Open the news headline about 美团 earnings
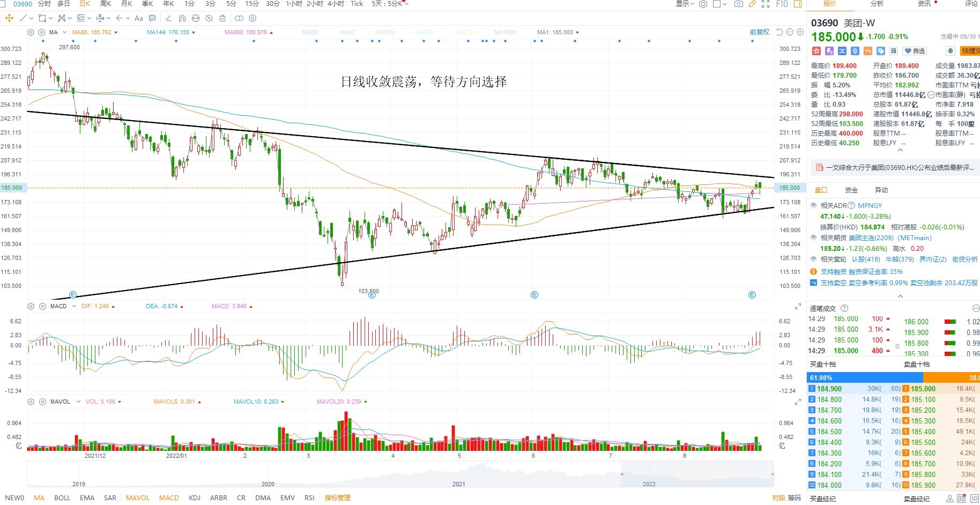980x505 pixels. click(x=895, y=168)
